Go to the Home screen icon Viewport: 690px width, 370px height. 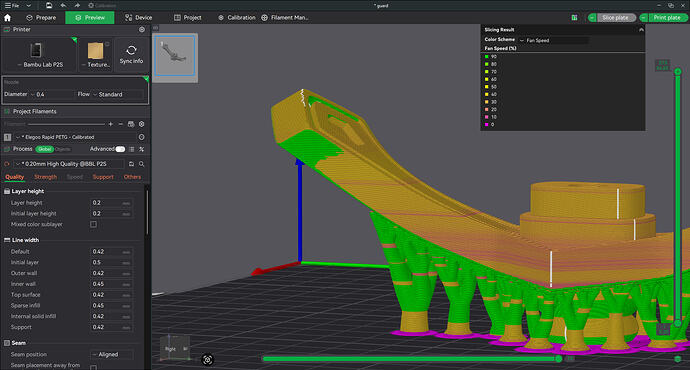[x=7, y=18]
